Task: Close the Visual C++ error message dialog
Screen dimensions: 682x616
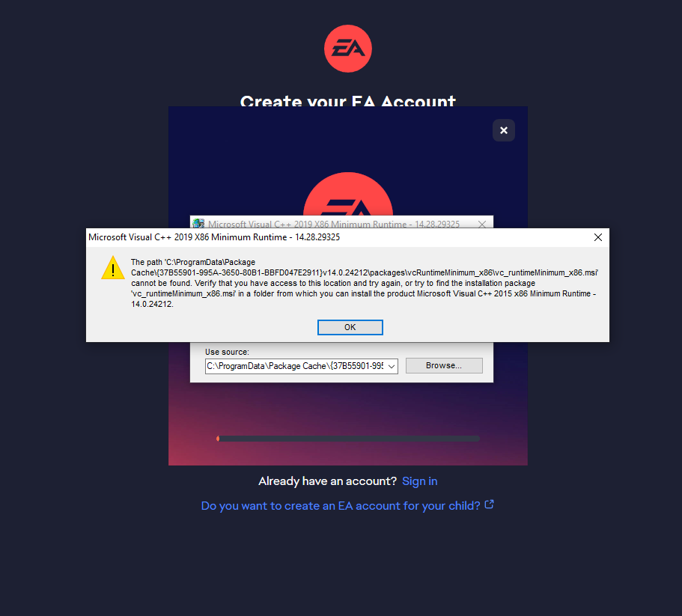Action: pyautogui.click(x=598, y=237)
